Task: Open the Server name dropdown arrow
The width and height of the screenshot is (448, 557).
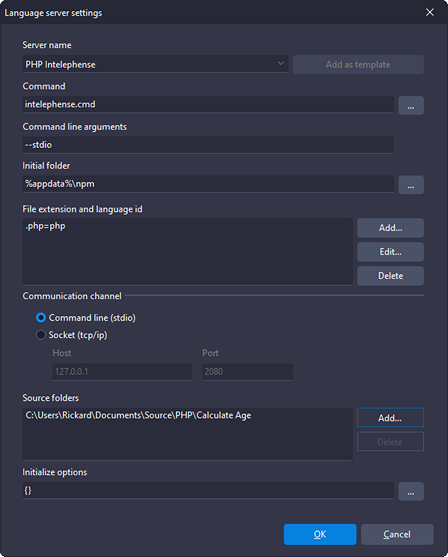Action: (280, 64)
